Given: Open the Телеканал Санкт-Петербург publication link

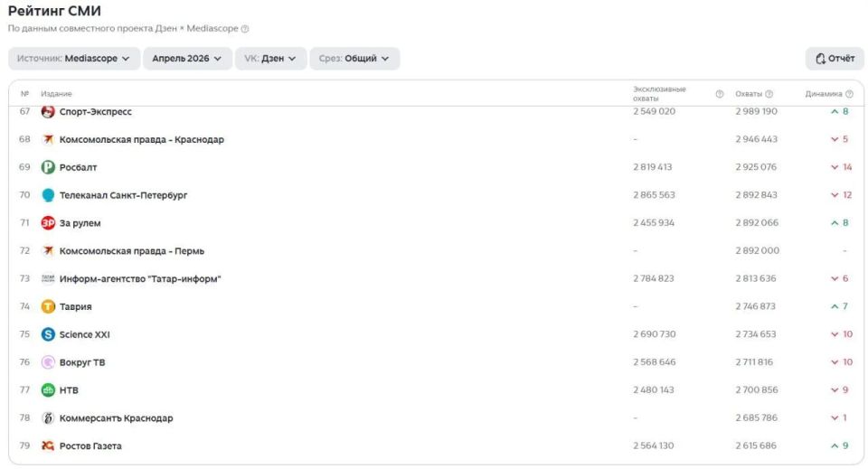Looking at the screenshot, I should (124, 195).
